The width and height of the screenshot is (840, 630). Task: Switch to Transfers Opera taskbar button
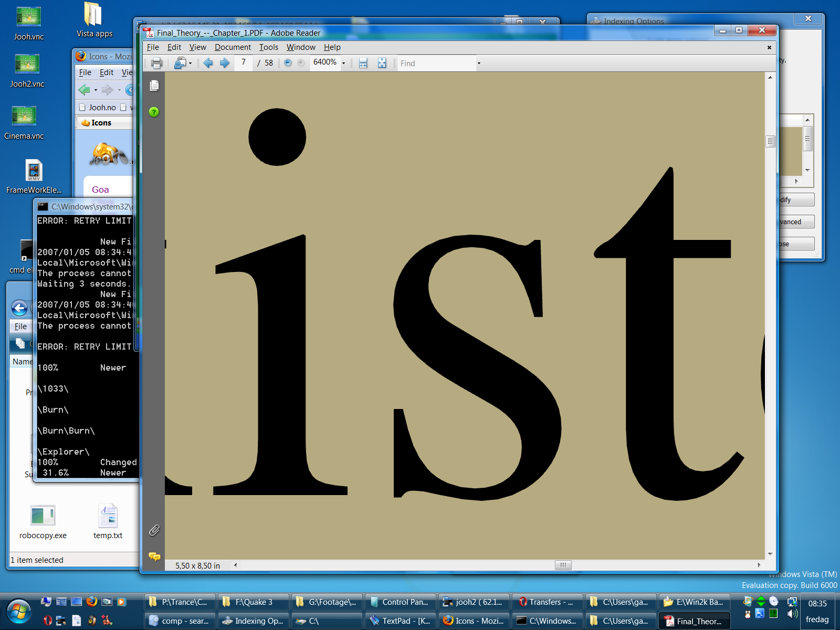click(547, 602)
